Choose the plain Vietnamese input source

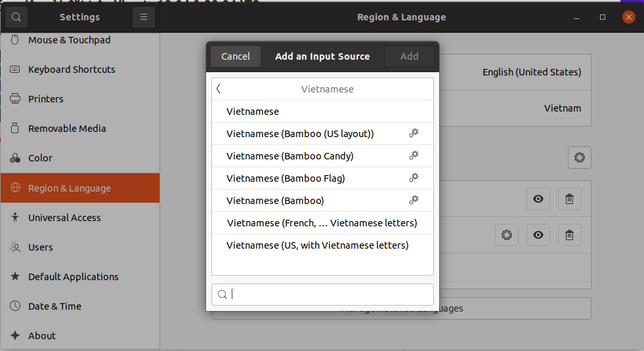pos(253,112)
